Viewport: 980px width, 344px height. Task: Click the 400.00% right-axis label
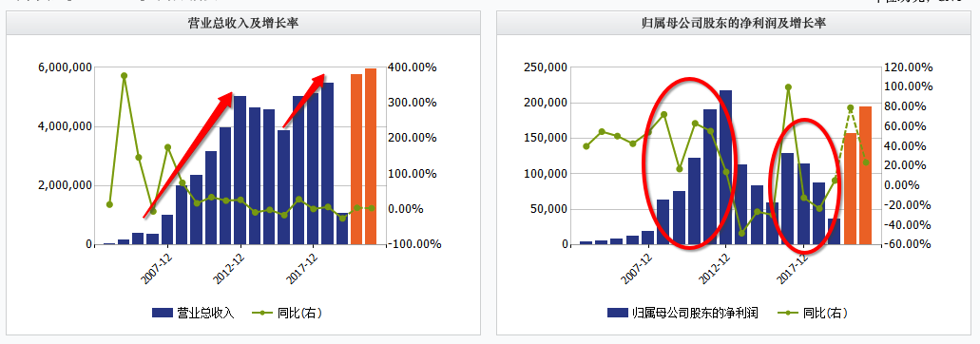tap(412, 67)
